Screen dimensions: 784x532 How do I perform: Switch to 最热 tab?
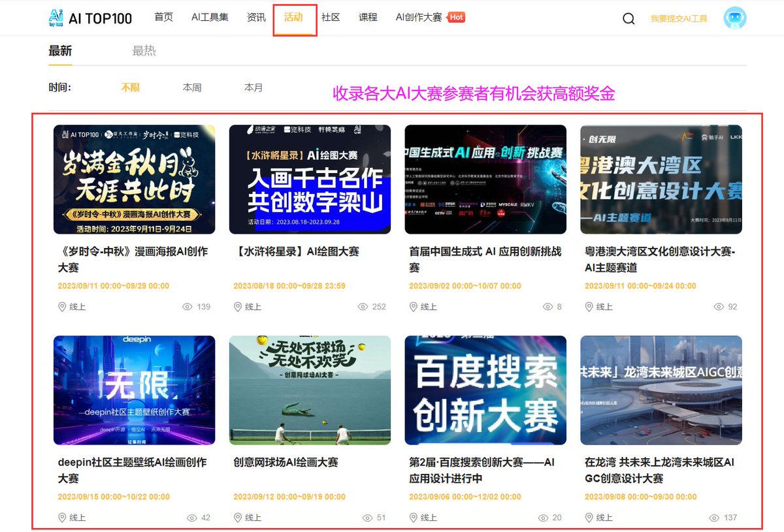144,51
